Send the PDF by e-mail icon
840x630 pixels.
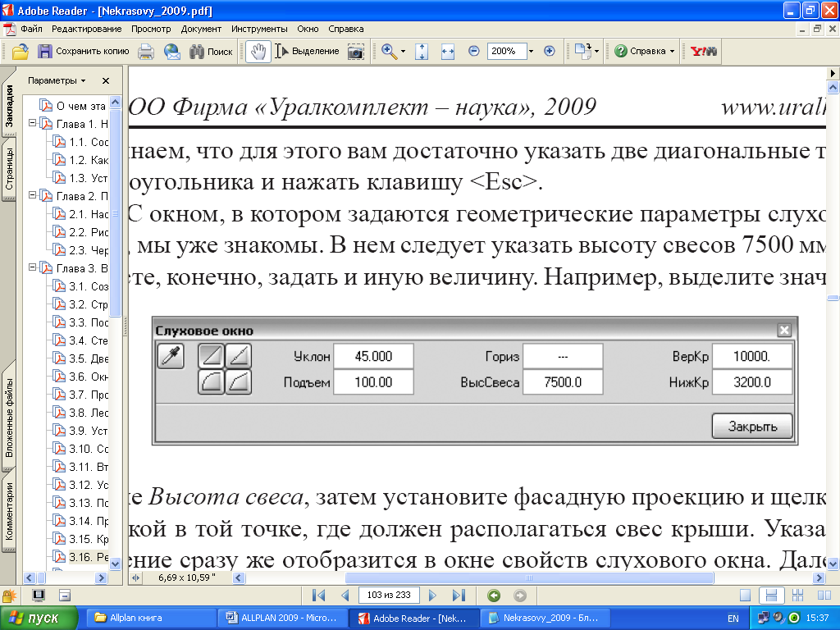pos(172,52)
